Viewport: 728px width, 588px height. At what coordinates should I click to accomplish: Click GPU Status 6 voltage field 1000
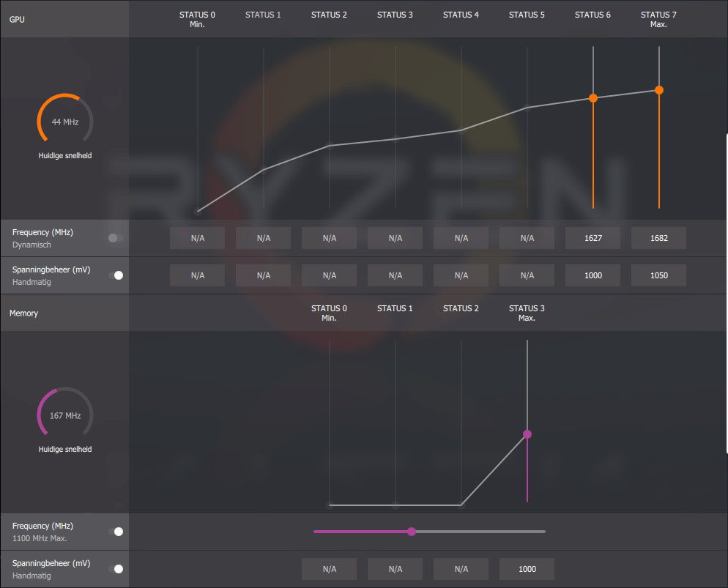593,275
